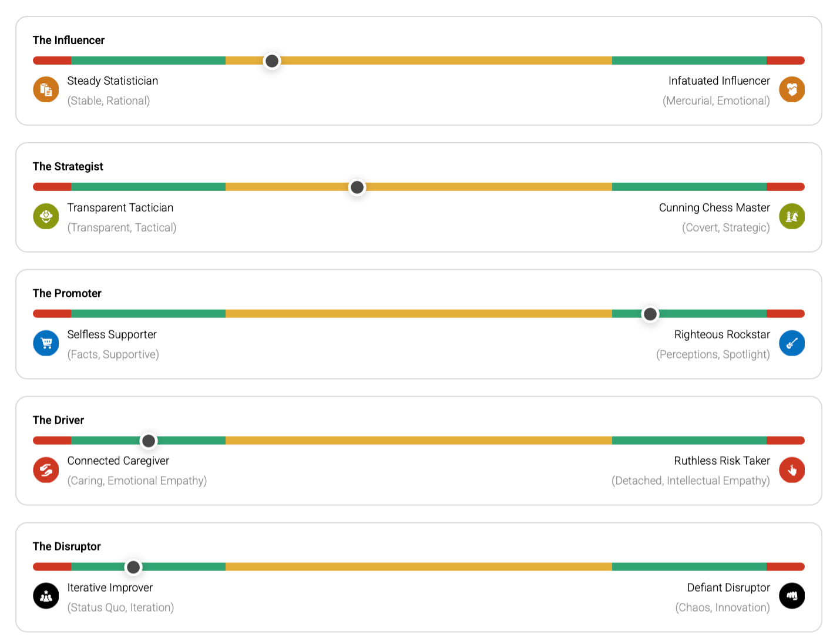Click the Cunning Chess Master knight icon
This screenshot has width=840, height=641.
[x=792, y=216]
